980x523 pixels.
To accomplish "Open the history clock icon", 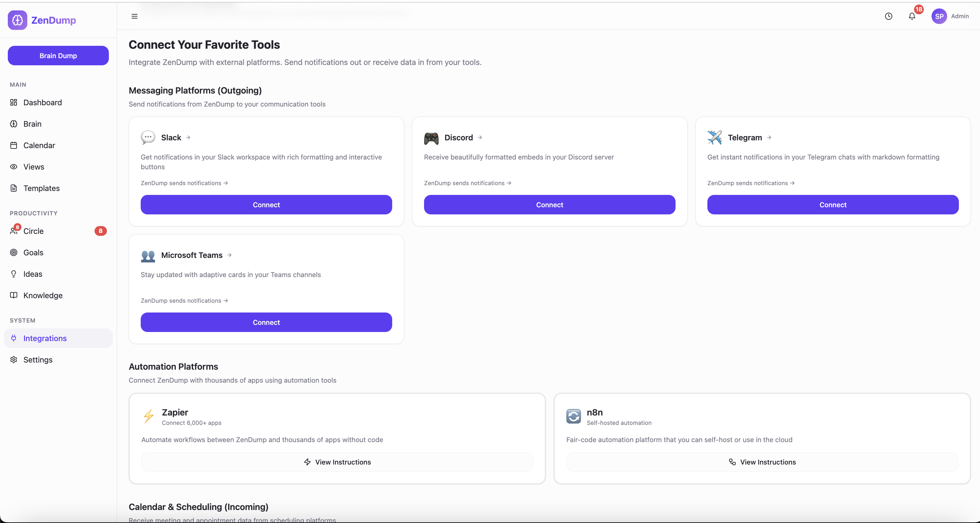I will [889, 16].
